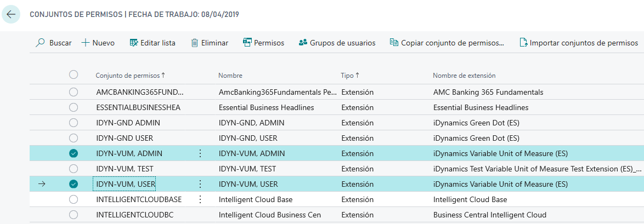Go back using the arrow button

click(x=11, y=14)
